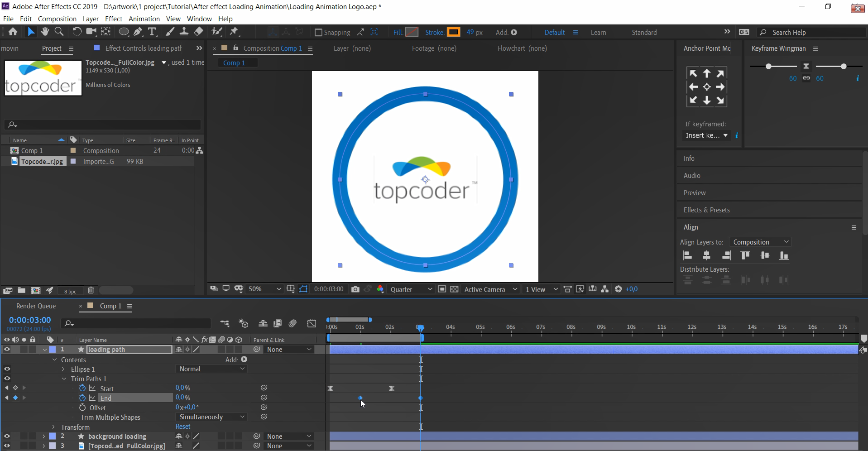Click the trash icon in Project panel
Screen dimensions: 868x451
(x=91, y=290)
